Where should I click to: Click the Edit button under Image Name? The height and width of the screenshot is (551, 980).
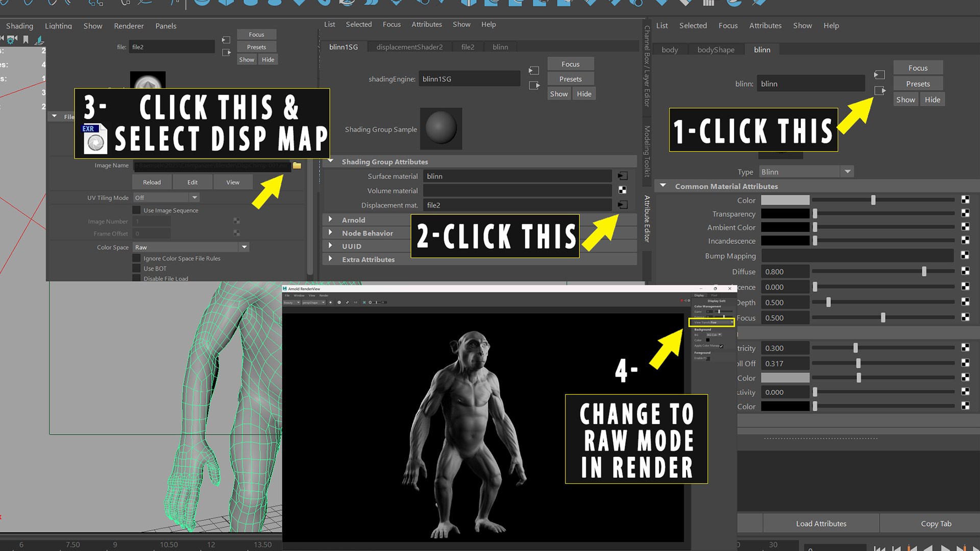pyautogui.click(x=192, y=182)
